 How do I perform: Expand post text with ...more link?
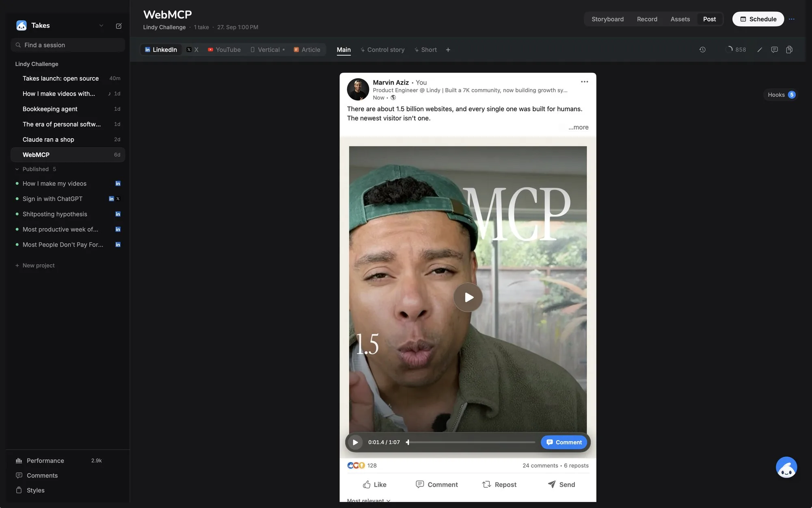(578, 127)
